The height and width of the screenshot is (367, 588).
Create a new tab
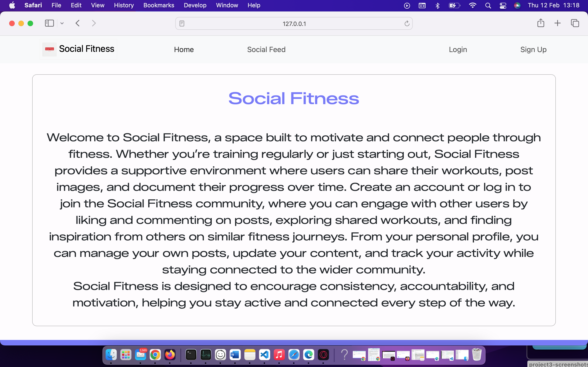pyautogui.click(x=557, y=23)
